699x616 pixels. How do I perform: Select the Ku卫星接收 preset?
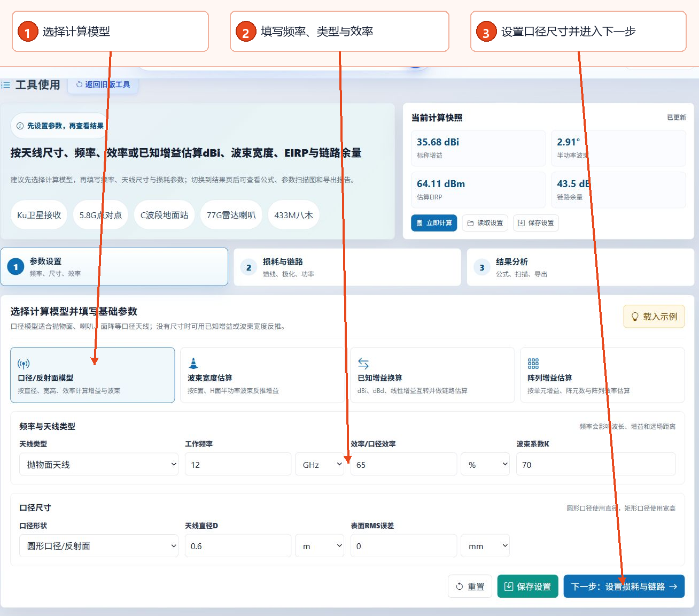(39, 215)
